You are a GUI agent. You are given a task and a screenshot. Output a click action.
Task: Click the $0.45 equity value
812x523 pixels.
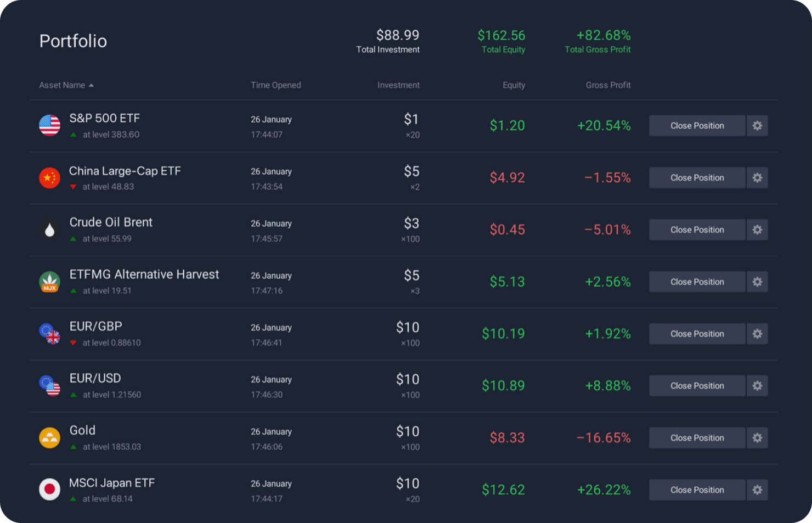507,230
